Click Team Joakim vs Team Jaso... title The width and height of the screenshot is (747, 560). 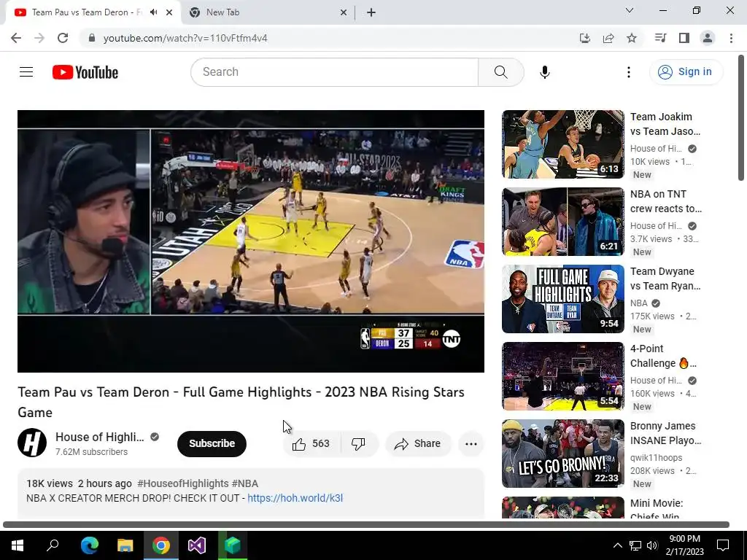[x=665, y=124]
